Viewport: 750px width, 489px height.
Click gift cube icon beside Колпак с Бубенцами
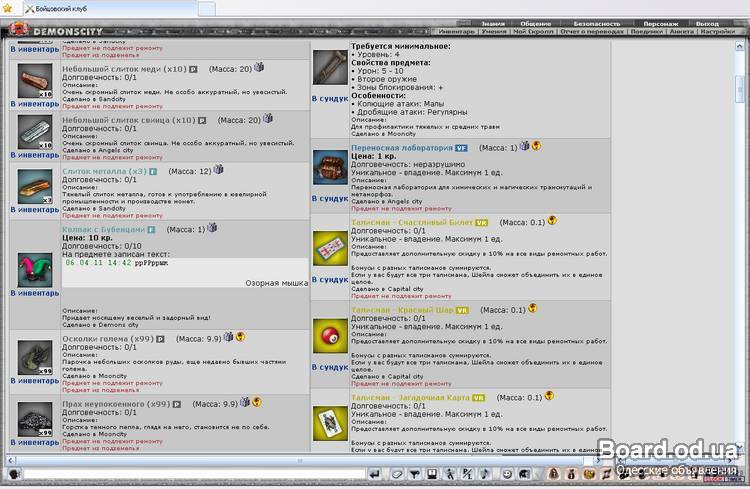coord(212,227)
